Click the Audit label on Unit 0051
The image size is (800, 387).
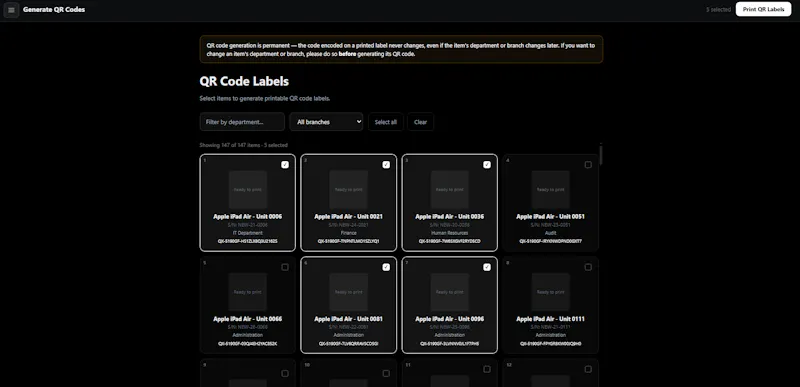coord(551,233)
